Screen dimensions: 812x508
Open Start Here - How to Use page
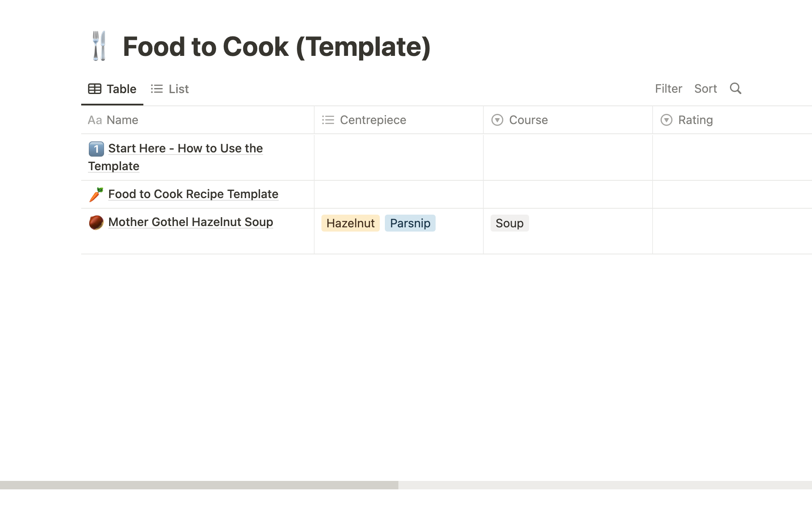[185, 149]
